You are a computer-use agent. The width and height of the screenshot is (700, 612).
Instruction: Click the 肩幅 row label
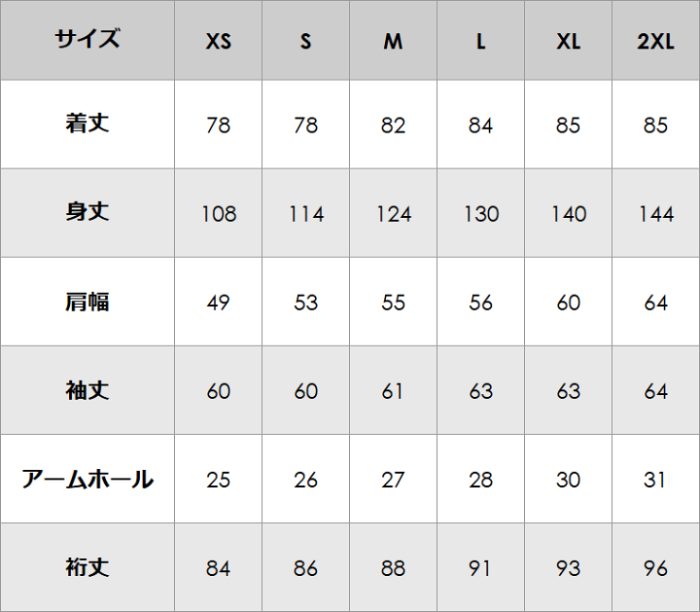[87, 302]
